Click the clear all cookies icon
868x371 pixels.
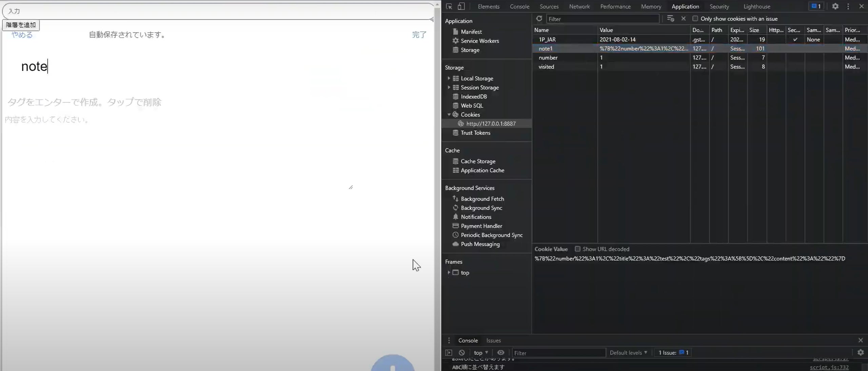pyautogui.click(x=670, y=19)
